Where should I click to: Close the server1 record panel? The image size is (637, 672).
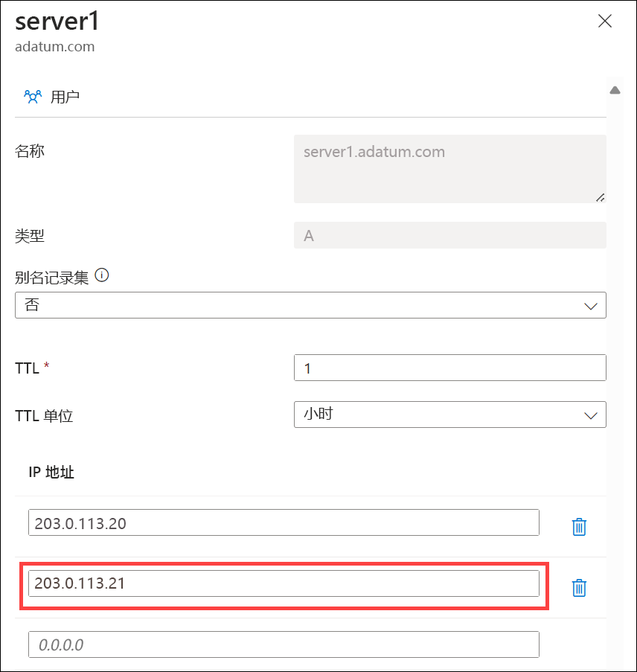[x=605, y=21]
